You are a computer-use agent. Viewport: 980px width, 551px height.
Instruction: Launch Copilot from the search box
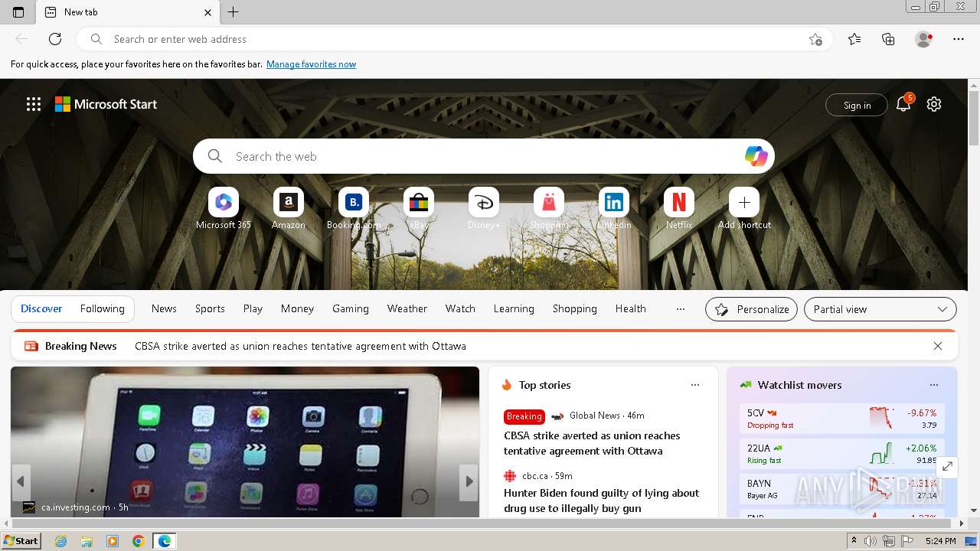click(756, 156)
